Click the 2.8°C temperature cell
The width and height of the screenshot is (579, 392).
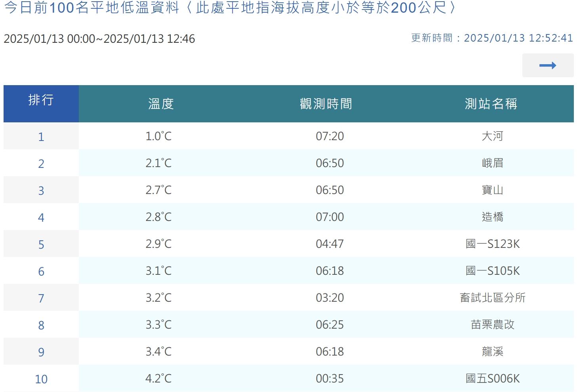pos(158,217)
